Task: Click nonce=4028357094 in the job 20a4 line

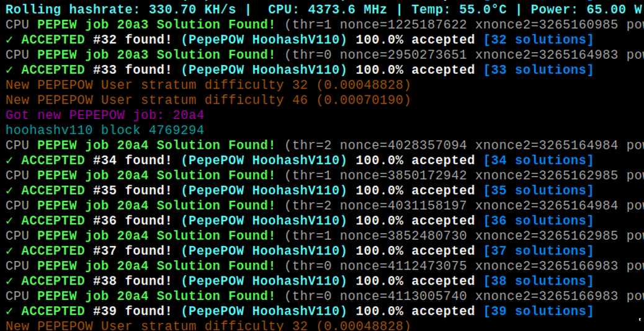Action: coord(403,145)
